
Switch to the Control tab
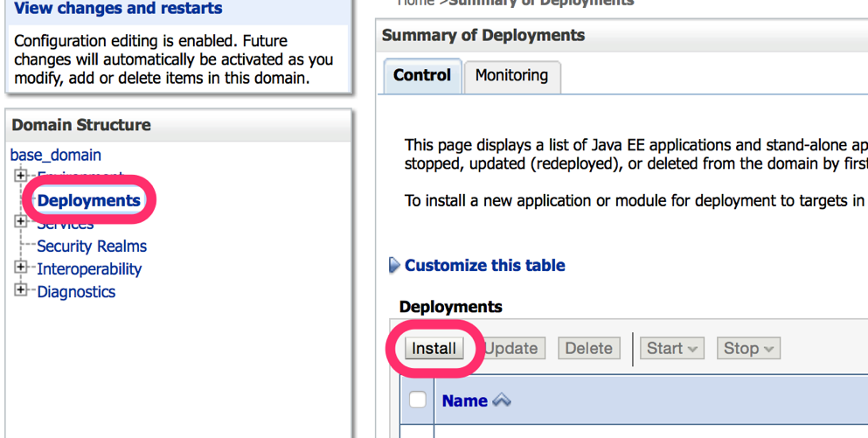(x=422, y=75)
